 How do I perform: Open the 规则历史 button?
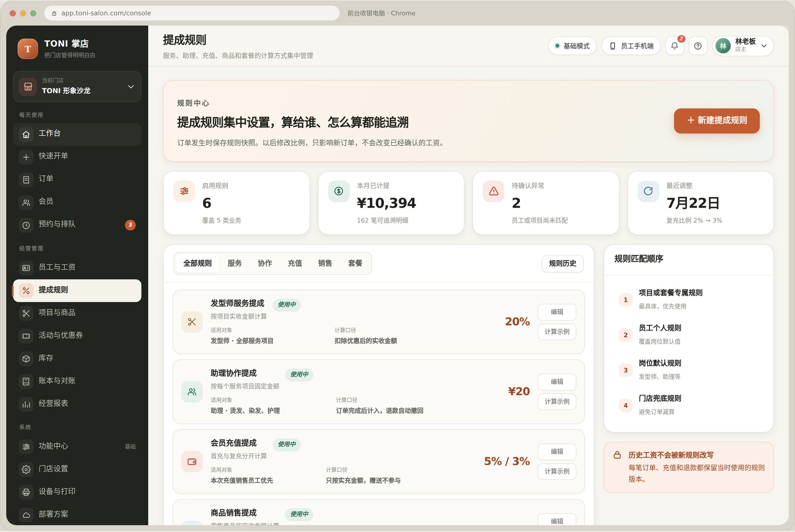(562, 264)
